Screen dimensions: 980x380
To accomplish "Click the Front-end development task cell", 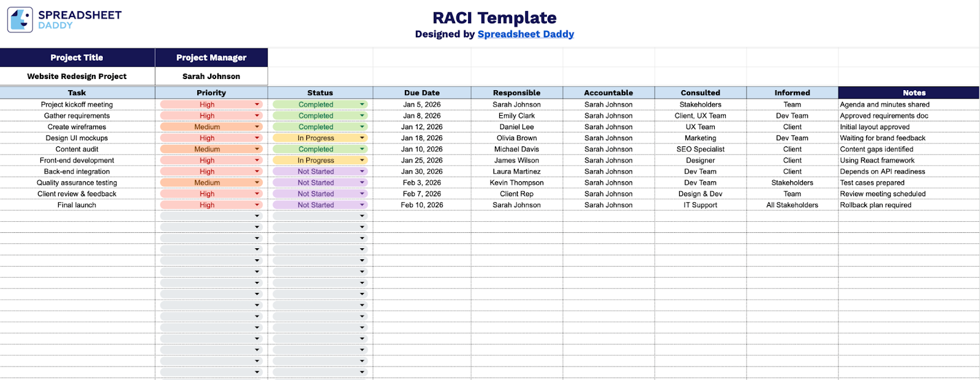I will point(77,161).
